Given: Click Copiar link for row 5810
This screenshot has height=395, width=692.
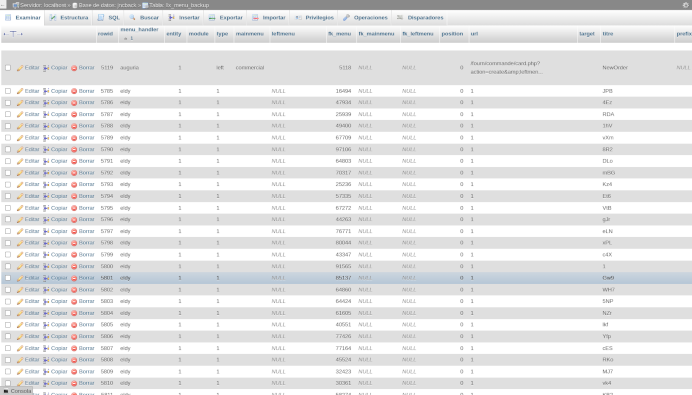Looking at the screenshot, I should tap(59, 383).
